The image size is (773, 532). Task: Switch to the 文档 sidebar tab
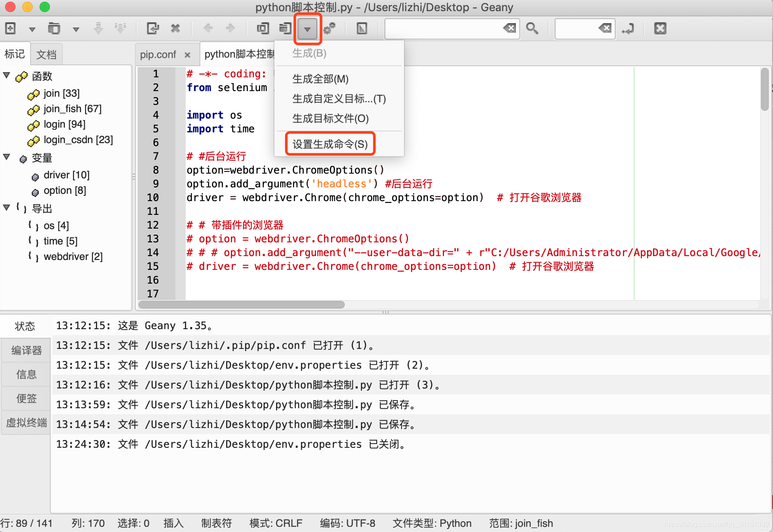click(x=46, y=55)
